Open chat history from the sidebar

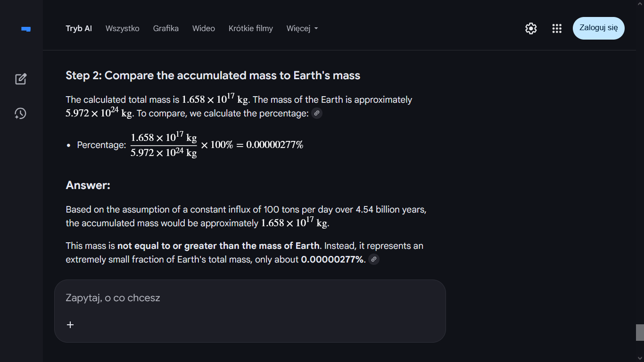[20, 114]
